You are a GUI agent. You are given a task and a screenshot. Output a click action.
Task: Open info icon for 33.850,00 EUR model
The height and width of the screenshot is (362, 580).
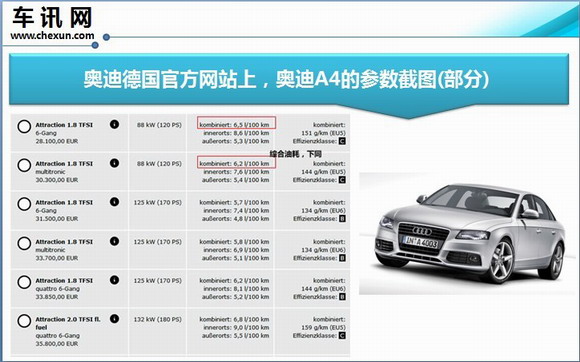point(114,280)
